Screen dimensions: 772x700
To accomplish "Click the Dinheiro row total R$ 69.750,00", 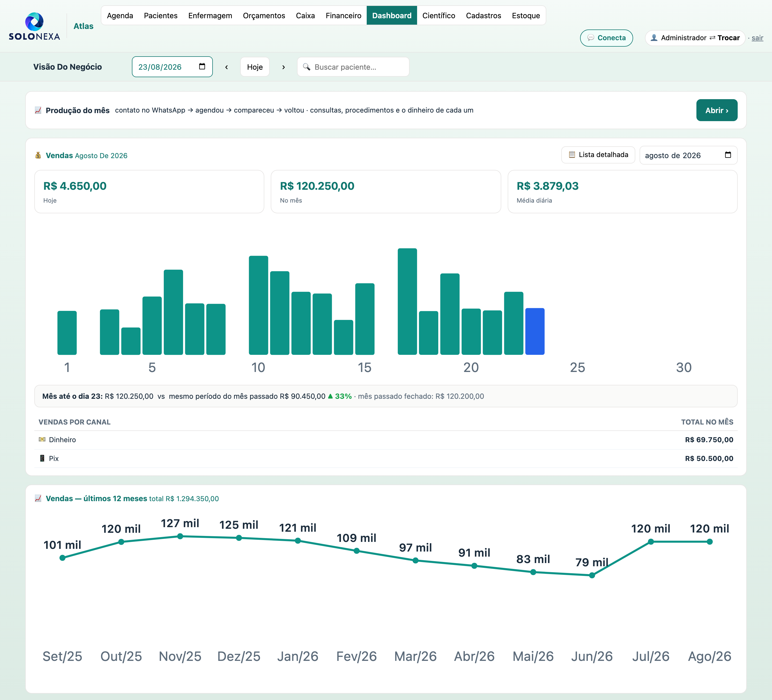I will (709, 440).
